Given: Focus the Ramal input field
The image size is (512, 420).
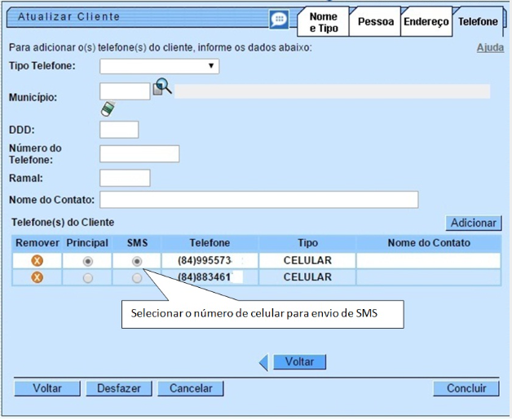Looking at the screenshot, I should [x=125, y=178].
